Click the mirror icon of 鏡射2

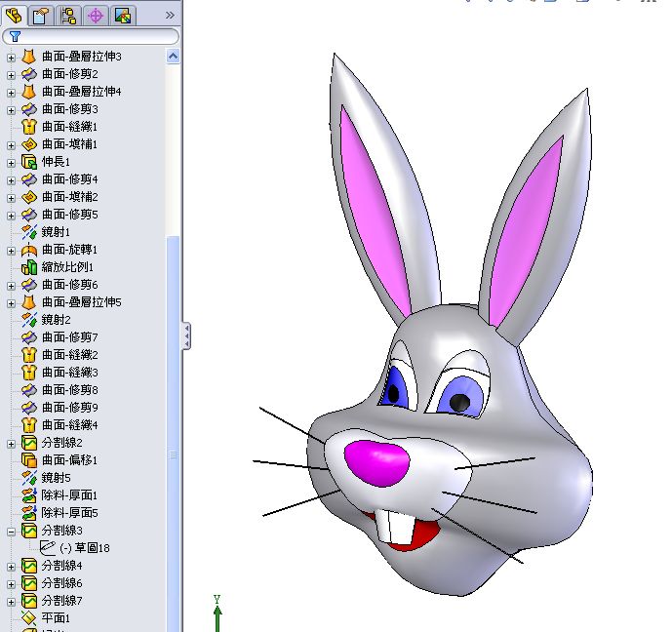pyautogui.click(x=29, y=320)
